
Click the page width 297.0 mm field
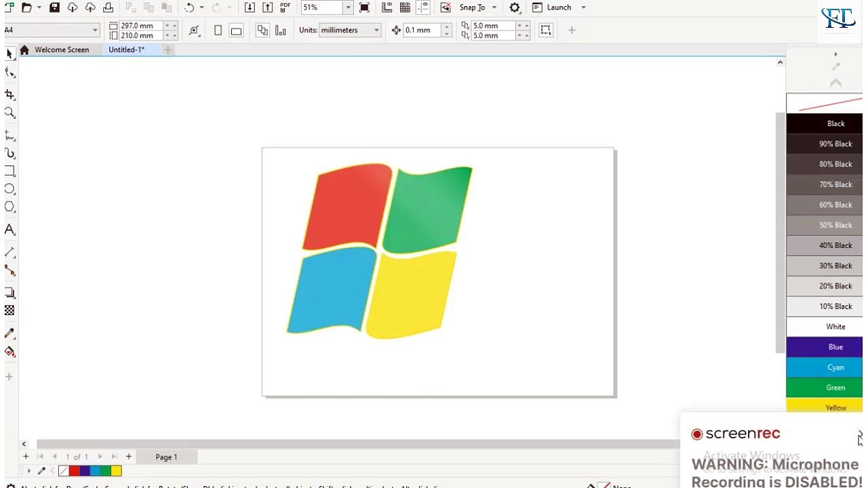[141, 26]
